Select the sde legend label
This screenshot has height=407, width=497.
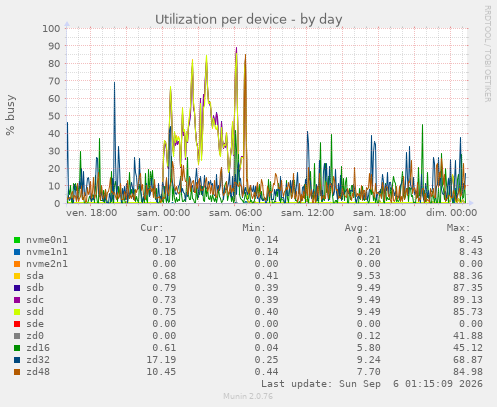coord(35,324)
